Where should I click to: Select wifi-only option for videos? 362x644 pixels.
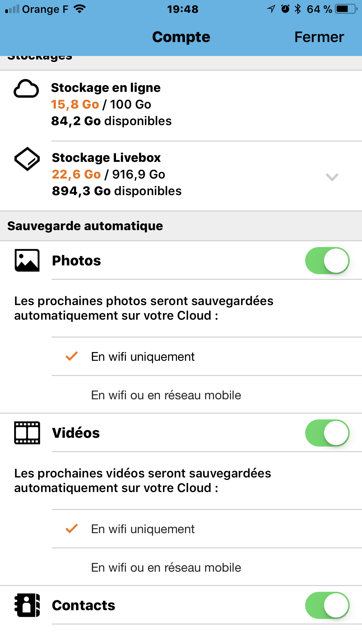tap(143, 529)
